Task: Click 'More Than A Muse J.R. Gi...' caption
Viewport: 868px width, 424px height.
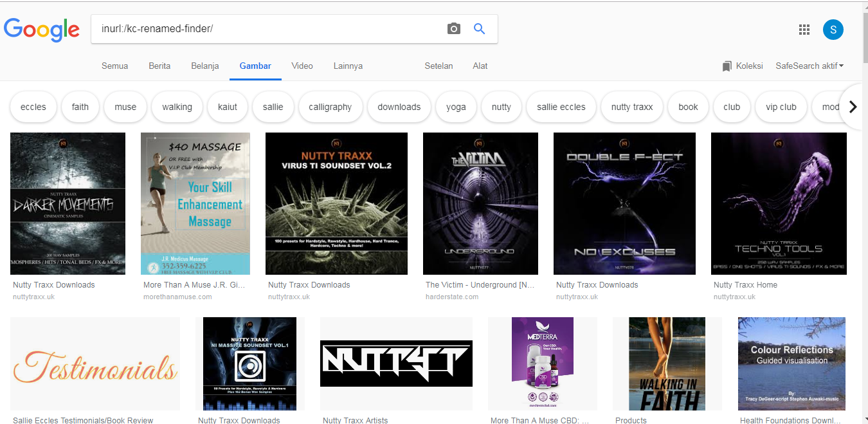Action: tap(194, 285)
